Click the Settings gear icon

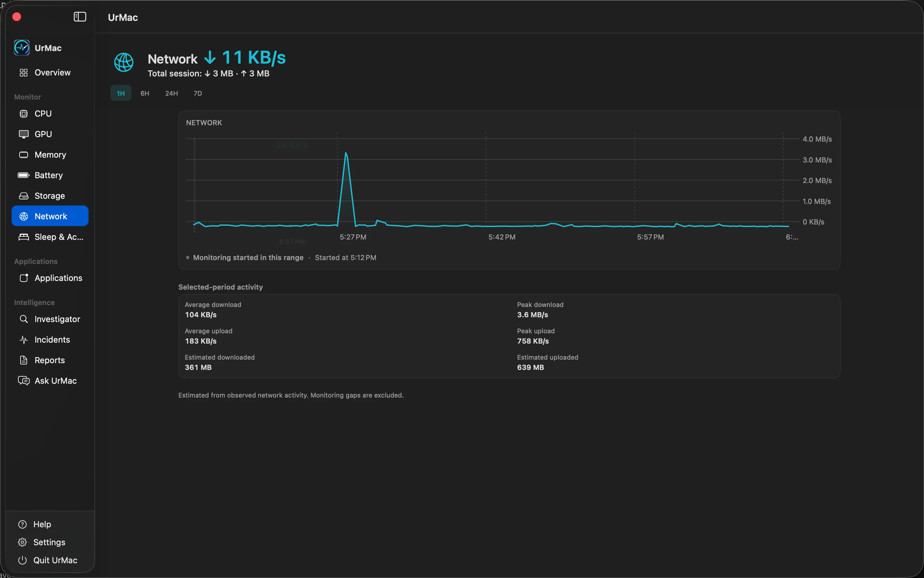click(22, 542)
